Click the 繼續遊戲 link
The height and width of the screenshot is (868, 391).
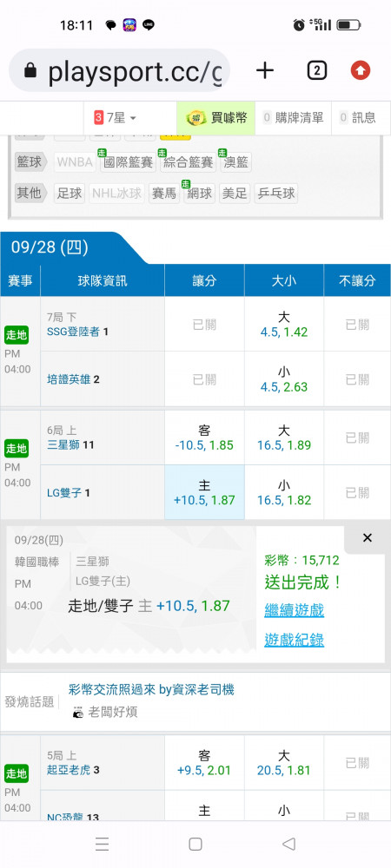(294, 610)
